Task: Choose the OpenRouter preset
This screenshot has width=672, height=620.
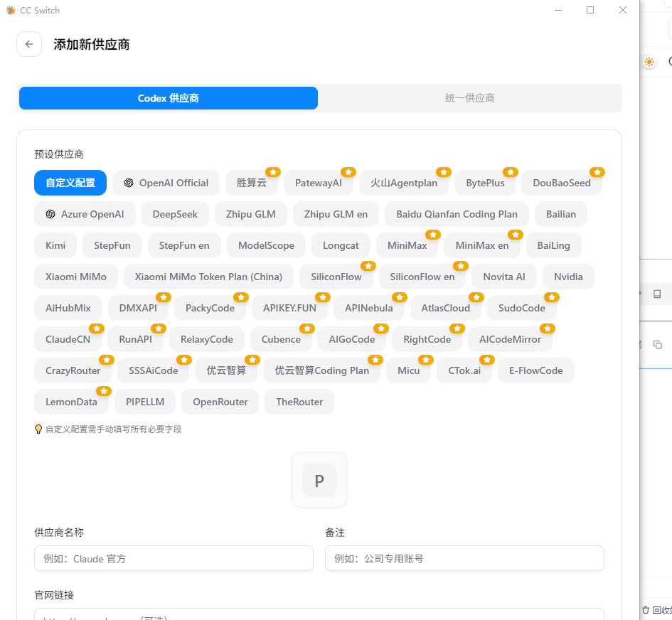Action: point(220,402)
